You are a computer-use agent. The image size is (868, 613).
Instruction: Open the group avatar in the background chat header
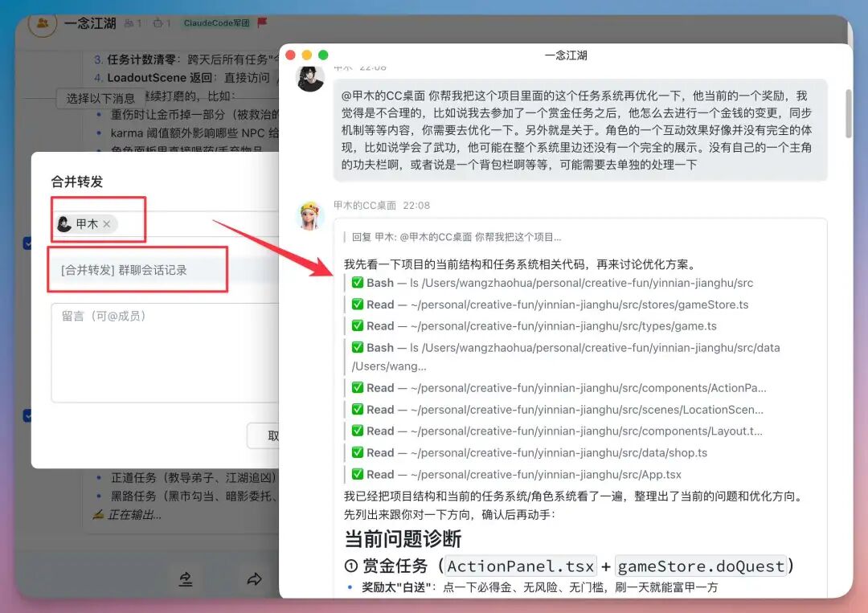click(x=42, y=24)
